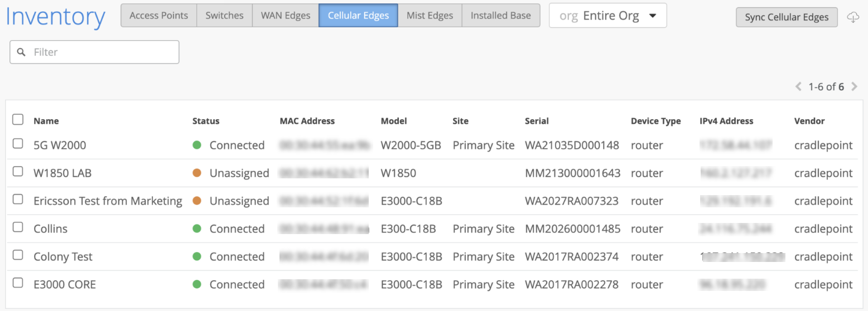Tick the E3000 CORE row checkbox
868x311 pixels.
point(18,283)
